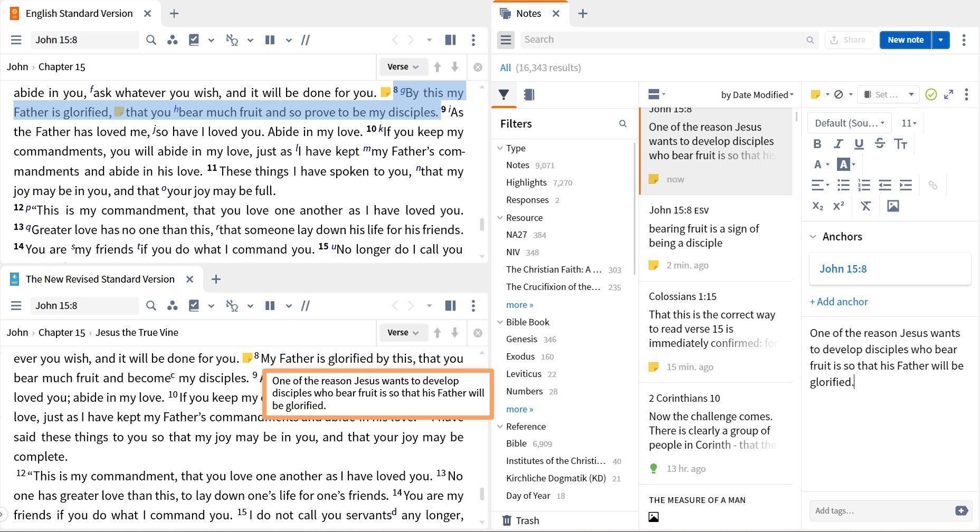Image resolution: width=980 pixels, height=532 pixels.
Task: Insert bulleted list in note
Action: coord(843,185)
